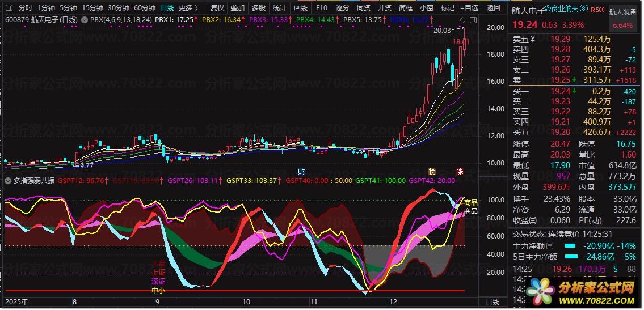The image size is (644, 310).
Task: Click the 买一 price 19.24
Action: tap(561, 91)
